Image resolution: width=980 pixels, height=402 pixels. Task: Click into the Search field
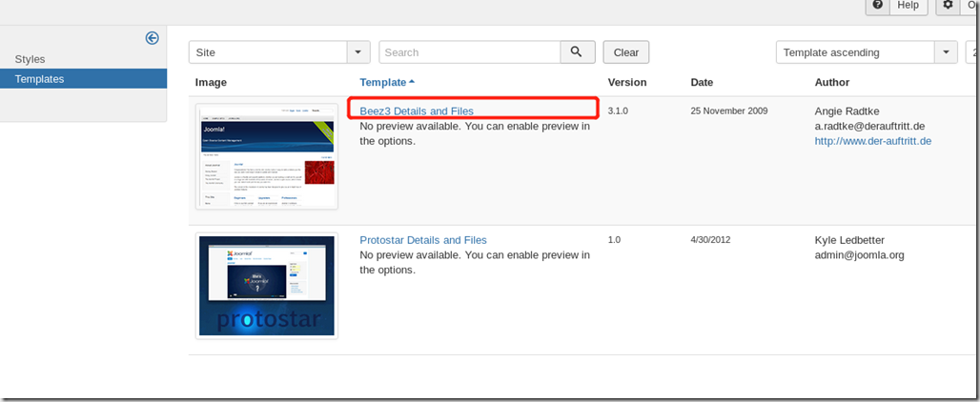tap(469, 52)
